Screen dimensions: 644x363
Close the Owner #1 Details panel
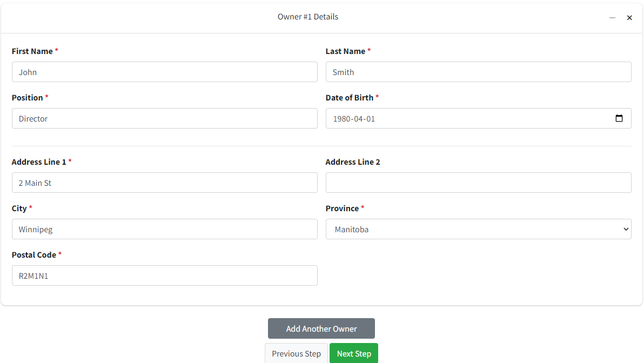(x=629, y=18)
